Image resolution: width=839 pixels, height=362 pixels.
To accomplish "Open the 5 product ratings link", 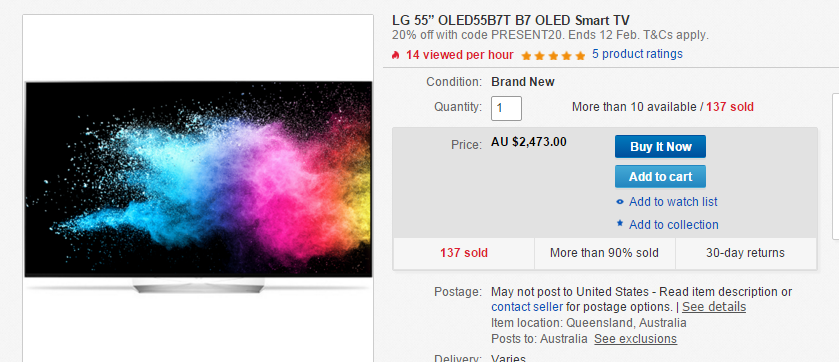I will [637, 54].
